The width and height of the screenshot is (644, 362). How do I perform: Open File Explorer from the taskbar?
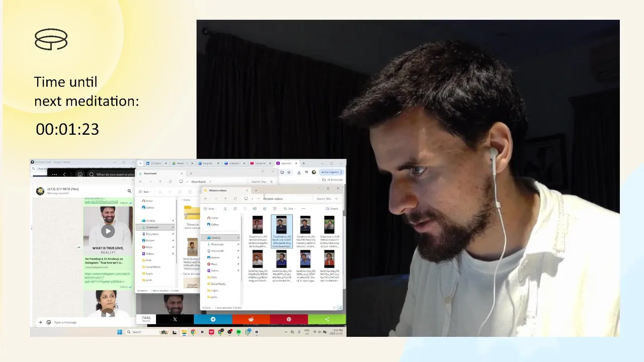click(x=184, y=332)
